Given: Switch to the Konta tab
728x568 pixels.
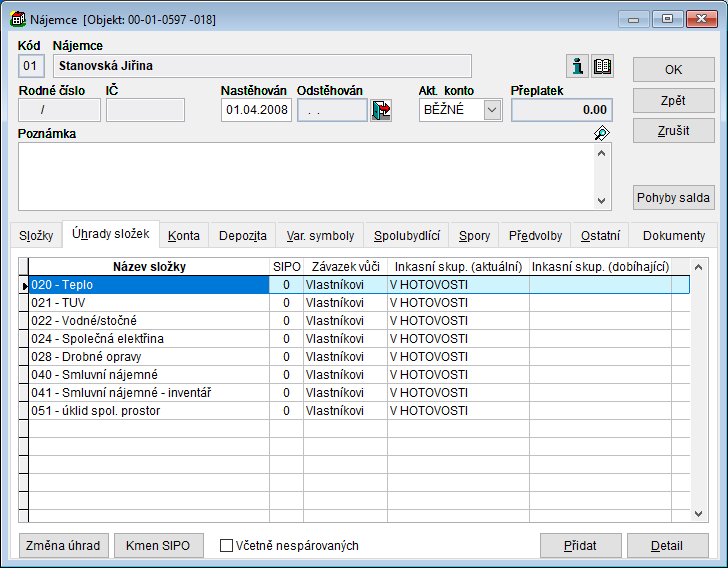Looking at the screenshot, I should [x=184, y=236].
